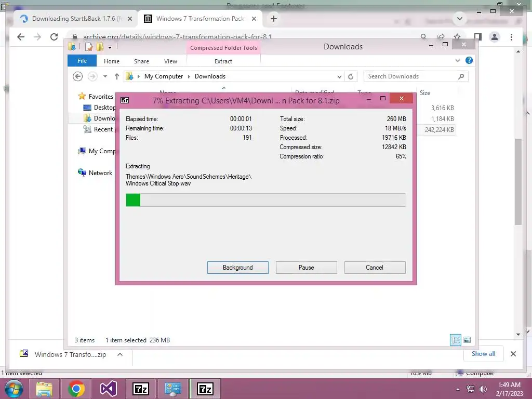Open Chrome profile icon
The image size is (532, 399).
pyautogui.click(x=495, y=37)
